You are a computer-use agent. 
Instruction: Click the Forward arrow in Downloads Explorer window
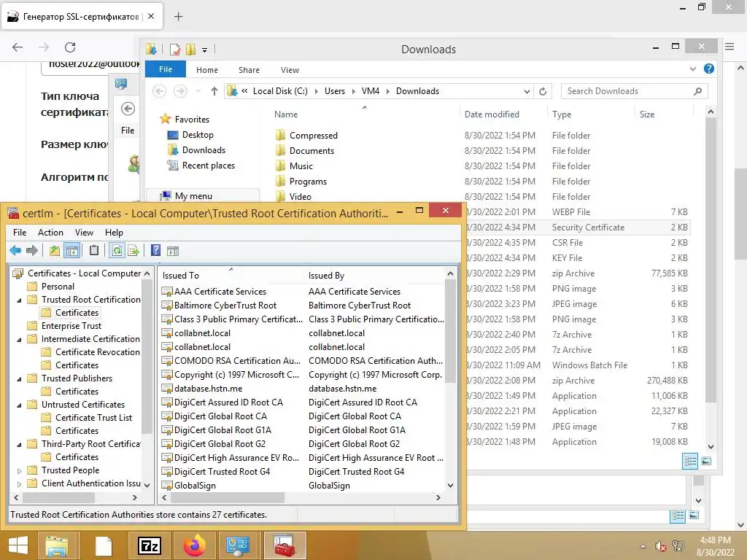(180, 91)
